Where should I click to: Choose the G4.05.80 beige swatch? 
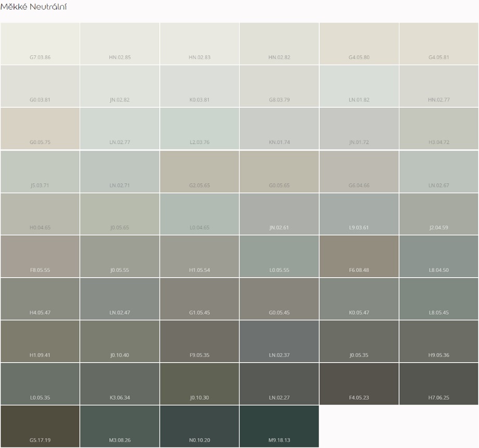(x=359, y=44)
